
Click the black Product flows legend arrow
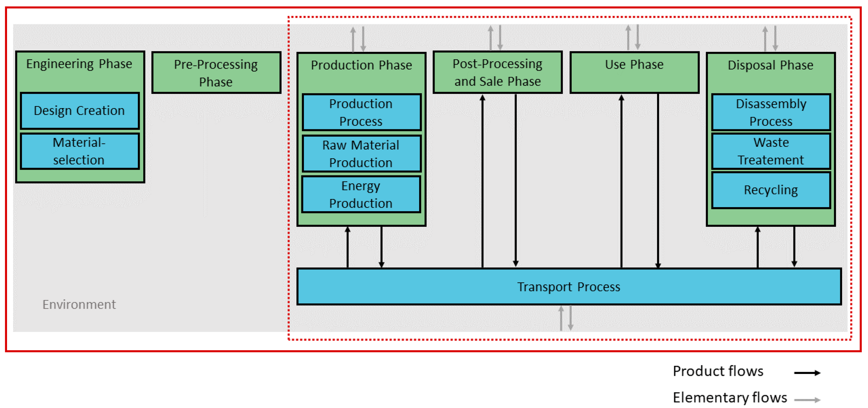click(807, 373)
